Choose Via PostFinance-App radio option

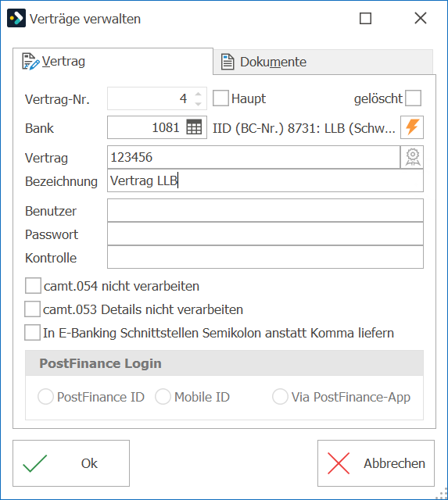280,397
